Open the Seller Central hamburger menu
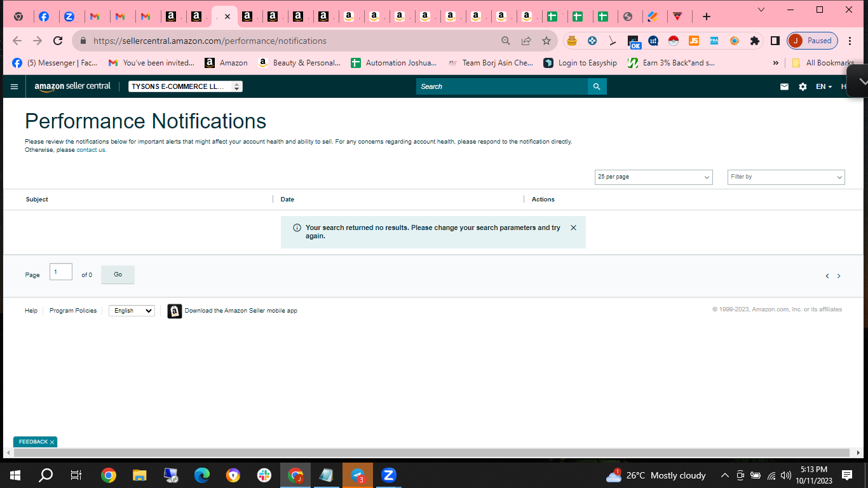This screenshot has width=868, height=488. coord(15,86)
